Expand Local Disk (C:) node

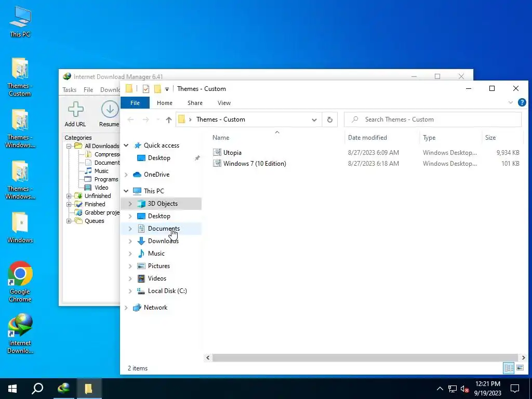130,291
